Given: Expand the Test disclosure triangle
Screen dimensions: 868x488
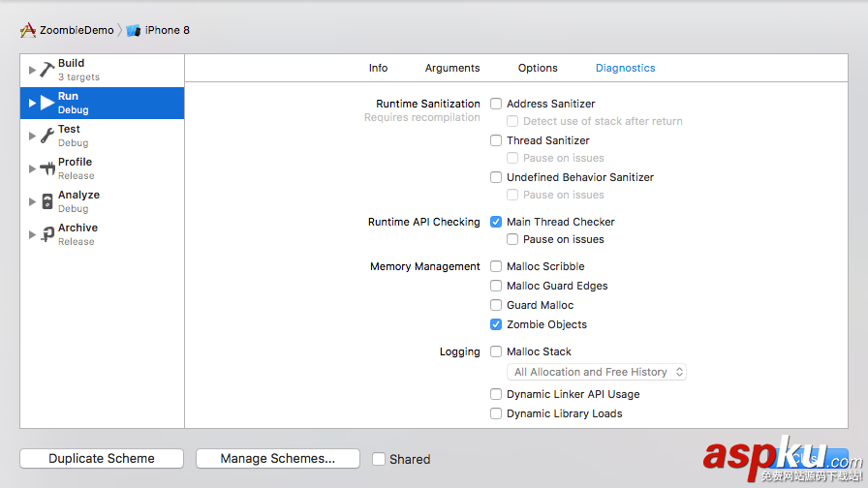Looking at the screenshot, I should [32, 136].
